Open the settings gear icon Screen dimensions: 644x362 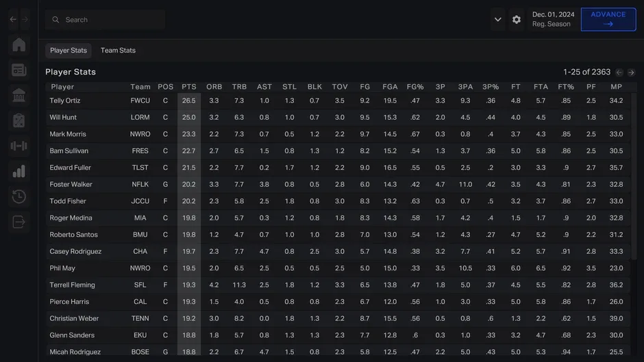pyautogui.click(x=517, y=19)
